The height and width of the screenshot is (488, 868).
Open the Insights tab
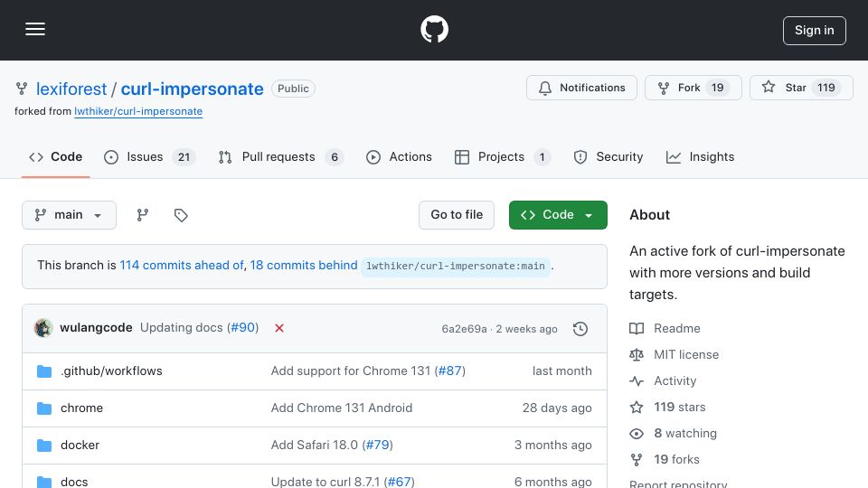point(700,157)
